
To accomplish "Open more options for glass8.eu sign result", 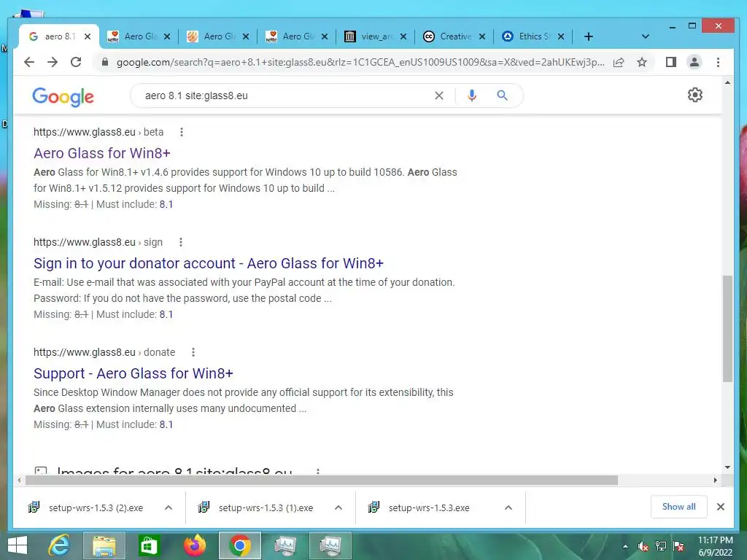I will (181, 242).
